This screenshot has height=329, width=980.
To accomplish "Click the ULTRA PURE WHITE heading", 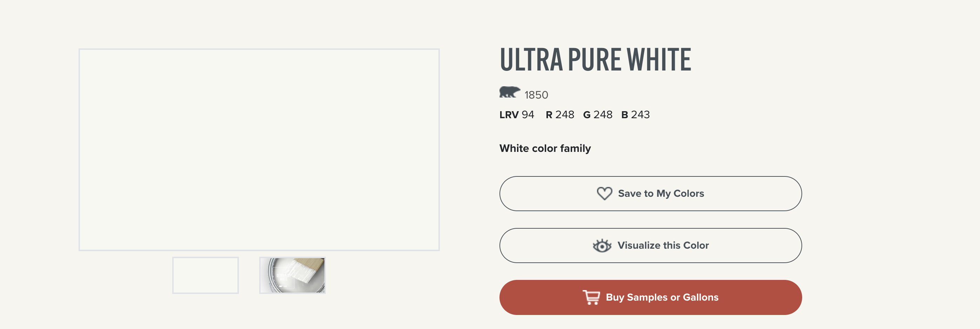I will pos(595,60).
